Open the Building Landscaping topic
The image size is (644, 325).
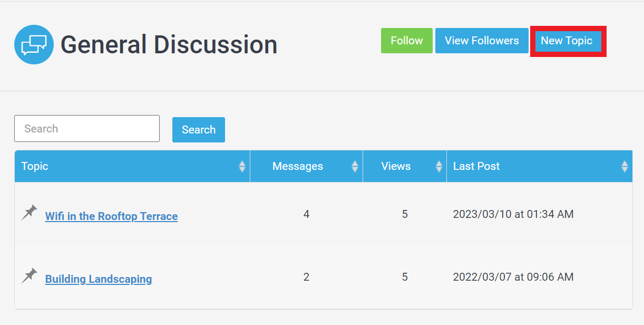pyautogui.click(x=99, y=279)
